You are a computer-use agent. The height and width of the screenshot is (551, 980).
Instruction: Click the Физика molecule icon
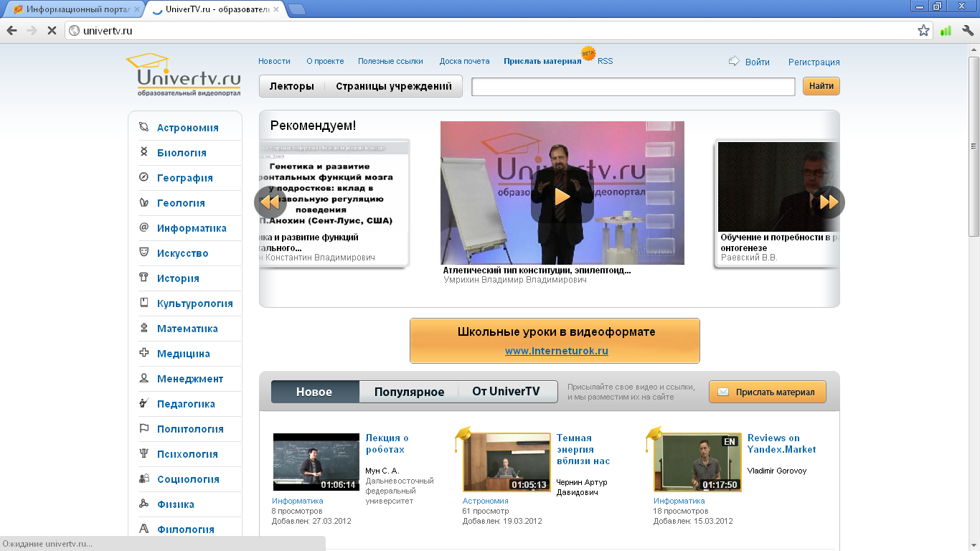tap(143, 504)
